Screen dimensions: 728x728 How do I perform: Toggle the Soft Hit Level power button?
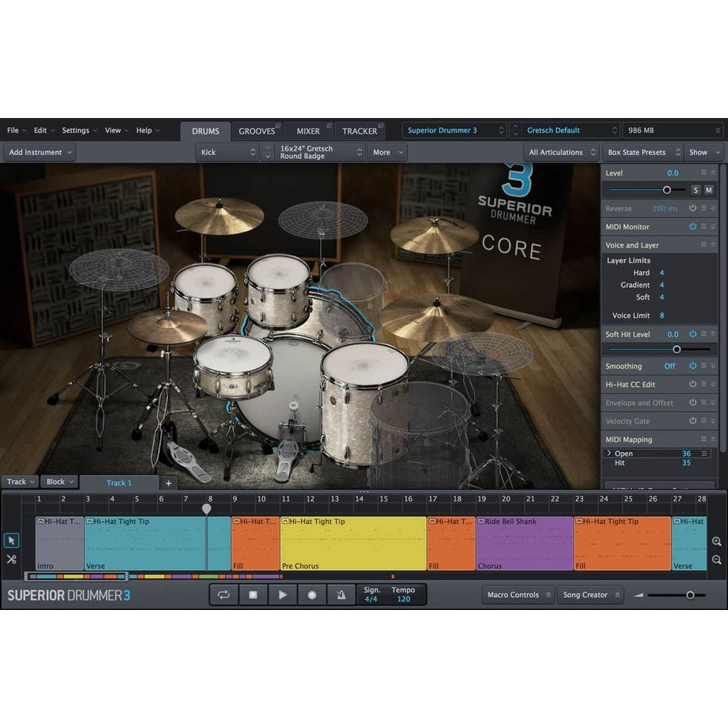coord(692,334)
